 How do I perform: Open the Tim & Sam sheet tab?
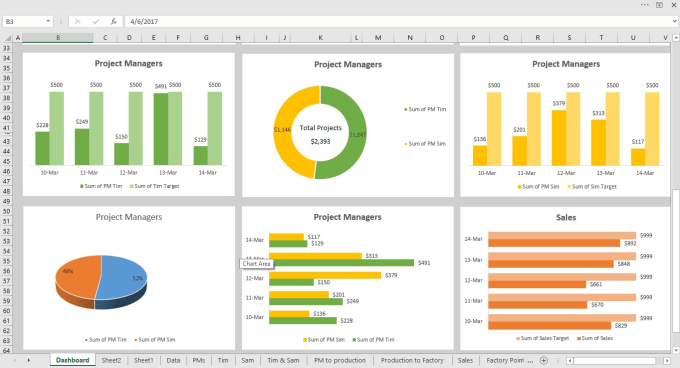[283, 360]
